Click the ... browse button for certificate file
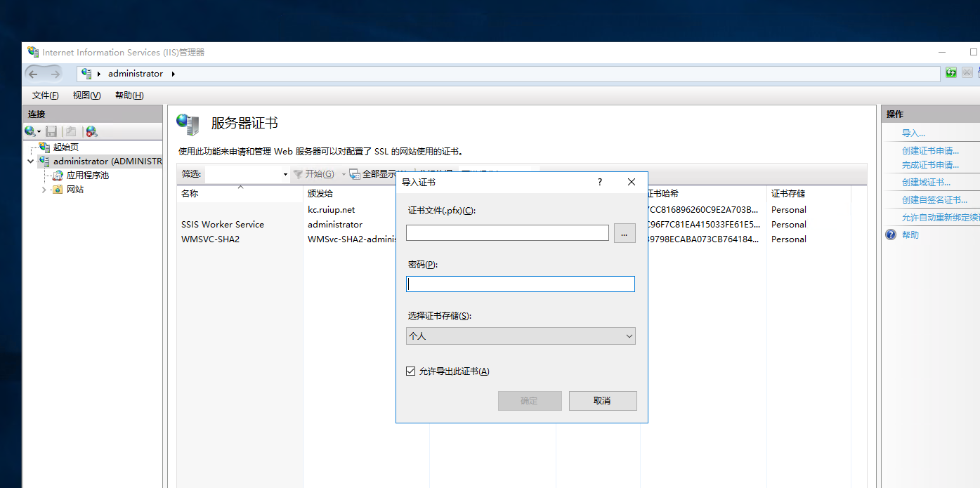The image size is (980, 488). pos(625,233)
